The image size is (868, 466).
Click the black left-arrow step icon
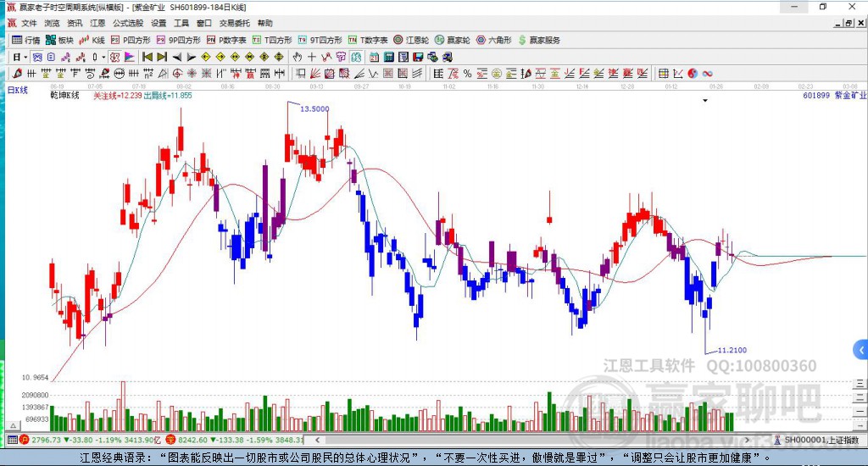click(x=177, y=57)
